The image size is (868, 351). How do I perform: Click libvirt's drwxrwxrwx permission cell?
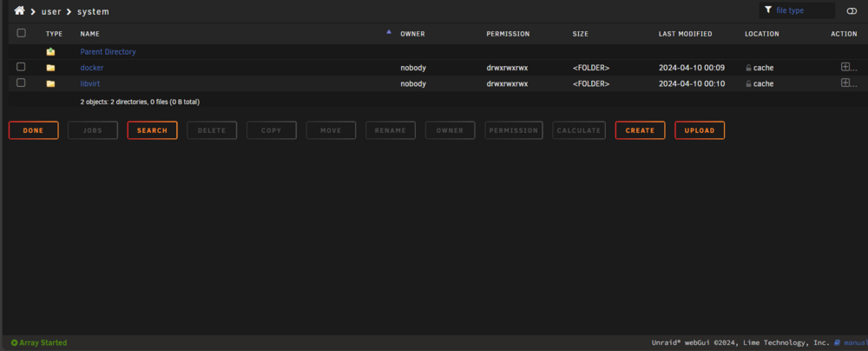coord(507,83)
